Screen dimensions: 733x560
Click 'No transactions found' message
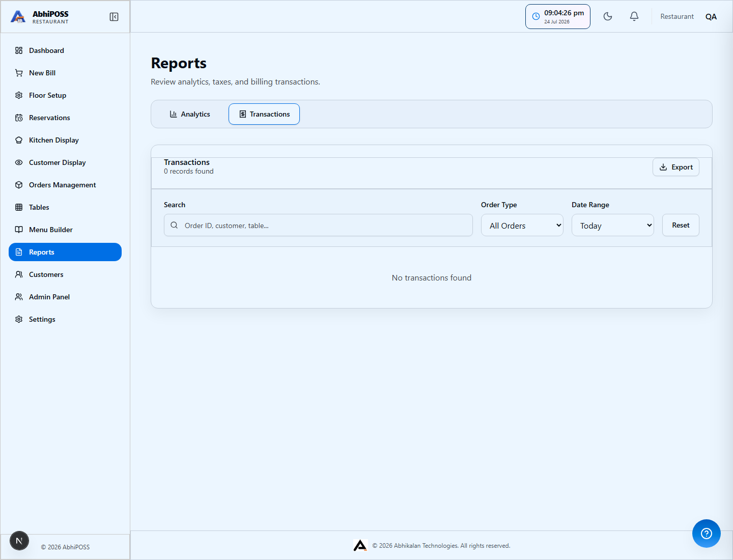click(x=432, y=277)
